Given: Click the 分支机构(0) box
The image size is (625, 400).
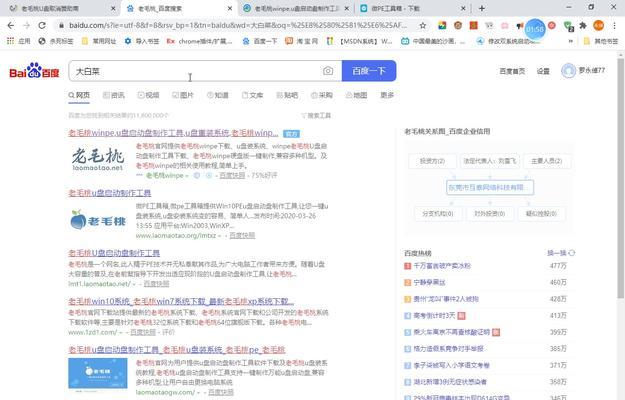Looking at the screenshot, I should [438, 214].
